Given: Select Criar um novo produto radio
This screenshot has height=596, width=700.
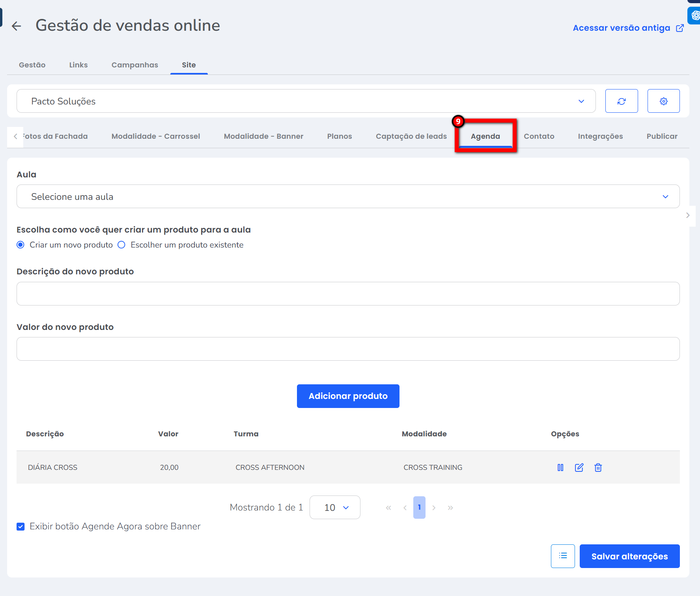Looking at the screenshot, I should click(x=21, y=245).
